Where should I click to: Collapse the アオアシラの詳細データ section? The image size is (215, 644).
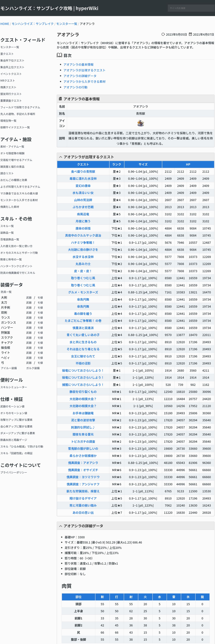61,526
